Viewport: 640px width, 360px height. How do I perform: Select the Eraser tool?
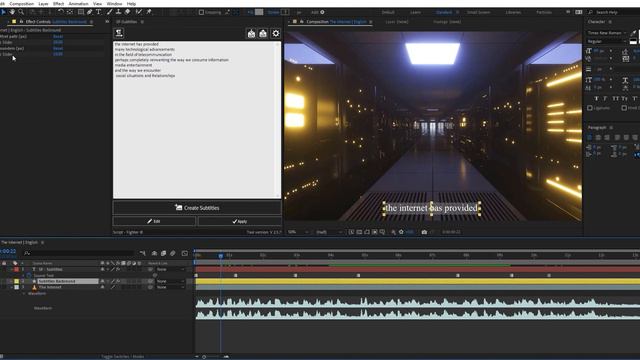(128, 12)
